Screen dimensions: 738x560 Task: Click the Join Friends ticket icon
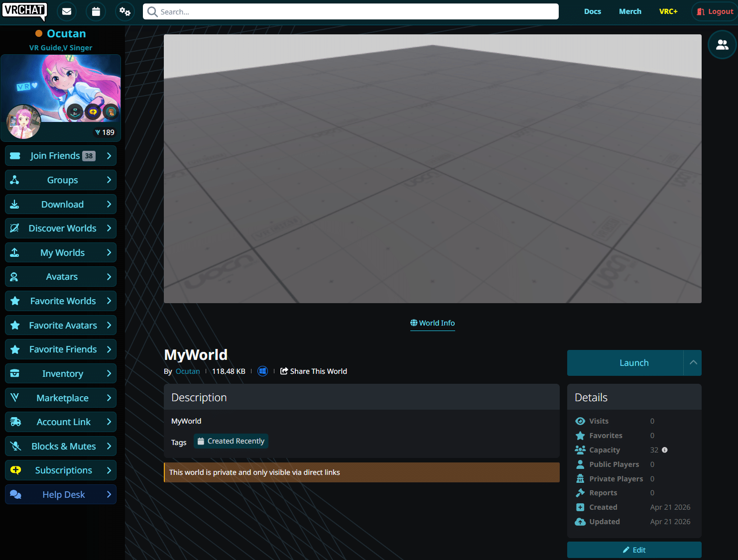(x=15, y=156)
